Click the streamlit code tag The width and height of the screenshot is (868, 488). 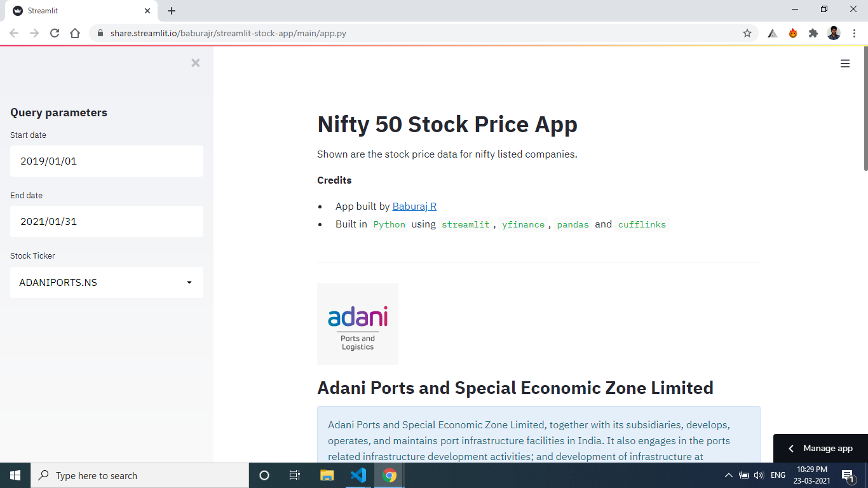[466, 224]
